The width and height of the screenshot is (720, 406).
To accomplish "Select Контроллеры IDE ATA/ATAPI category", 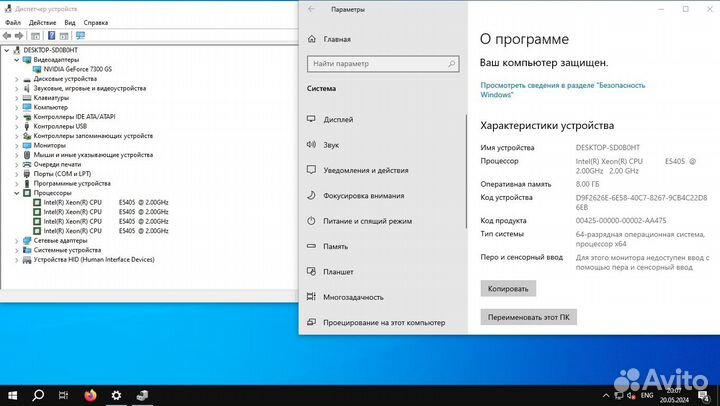I will [x=74, y=117].
